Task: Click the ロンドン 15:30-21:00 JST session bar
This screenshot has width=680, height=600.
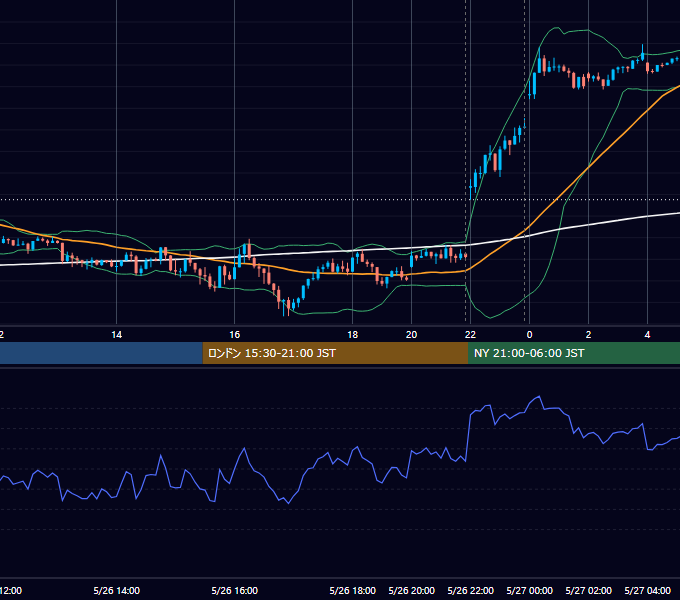Action: pos(335,353)
